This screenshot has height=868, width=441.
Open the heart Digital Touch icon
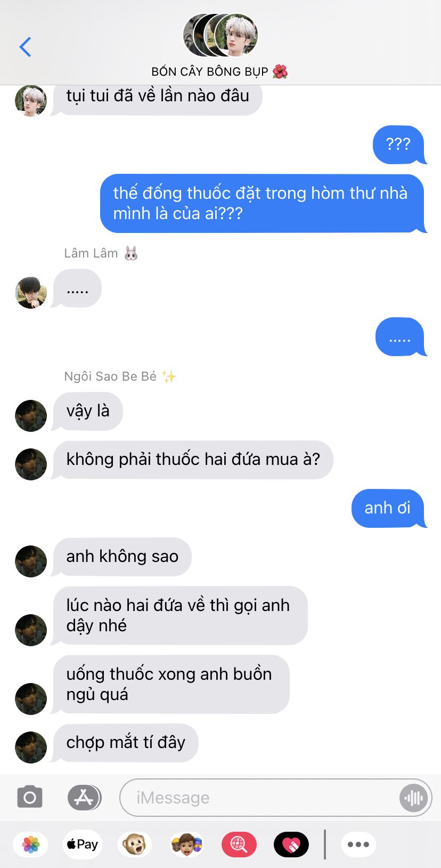pos(291,845)
